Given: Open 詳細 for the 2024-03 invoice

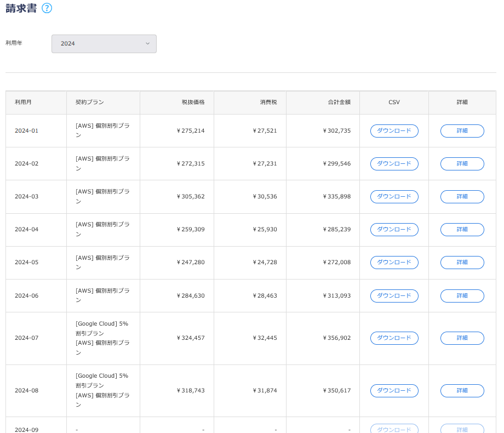Looking at the screenshot, I should coord(462,197).
